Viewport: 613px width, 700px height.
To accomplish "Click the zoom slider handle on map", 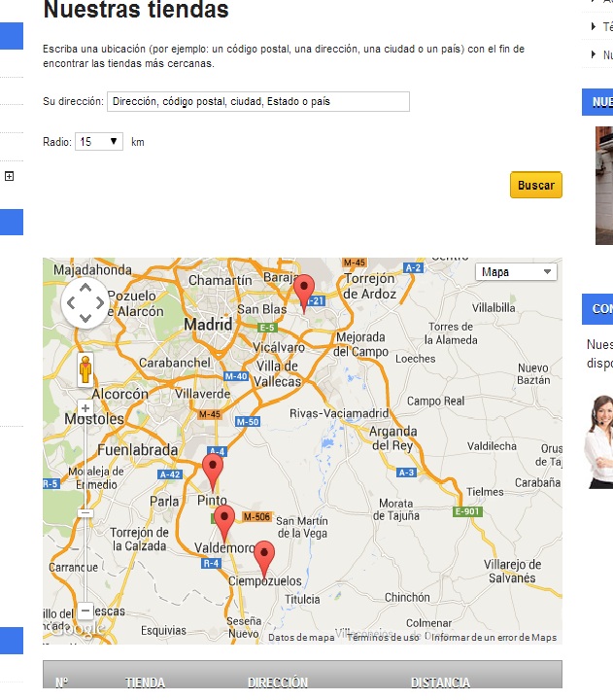I will (x=85, y=513).
